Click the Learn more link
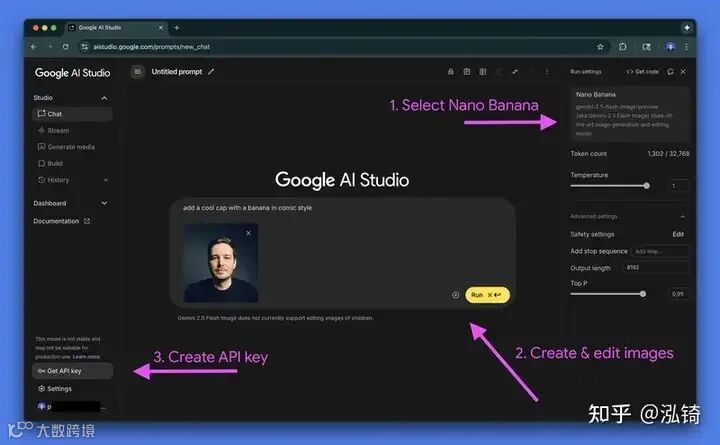 pos(86,357)
